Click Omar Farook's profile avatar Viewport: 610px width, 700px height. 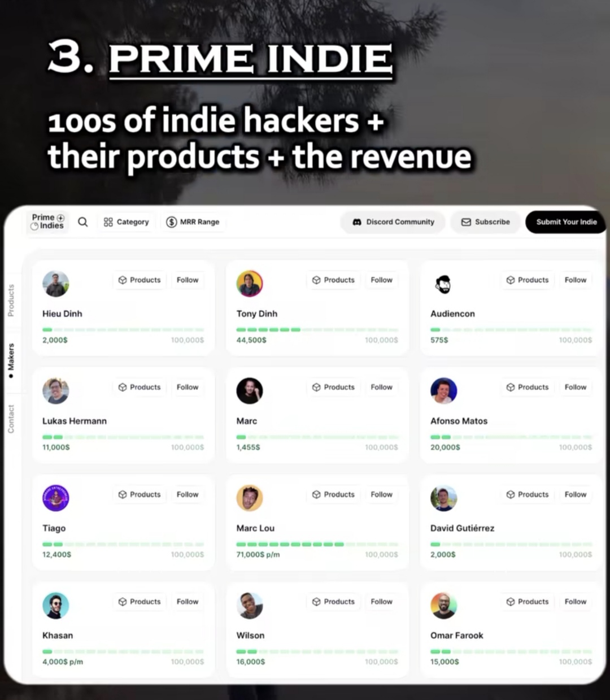point(444,606)
